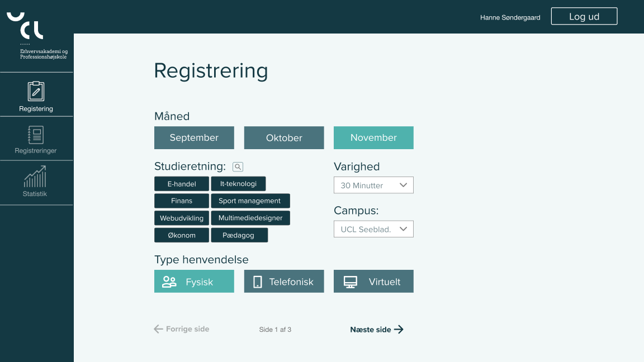
Task: Click the user name Hanne Søndergaard
Action: coord(510,18)
